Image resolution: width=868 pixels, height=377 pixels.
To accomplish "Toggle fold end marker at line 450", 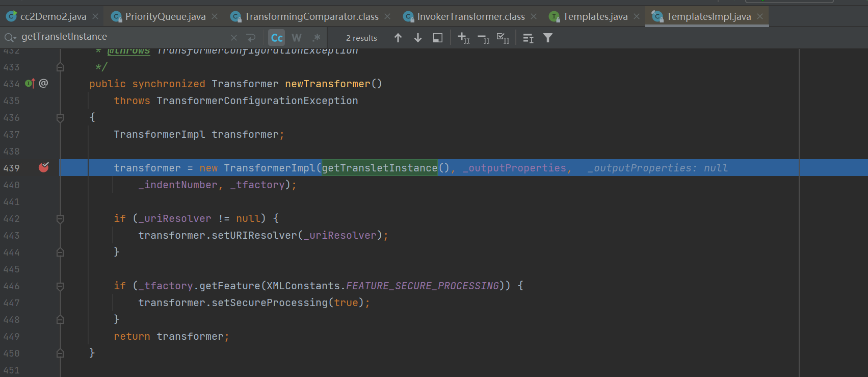I will [60, 353].
